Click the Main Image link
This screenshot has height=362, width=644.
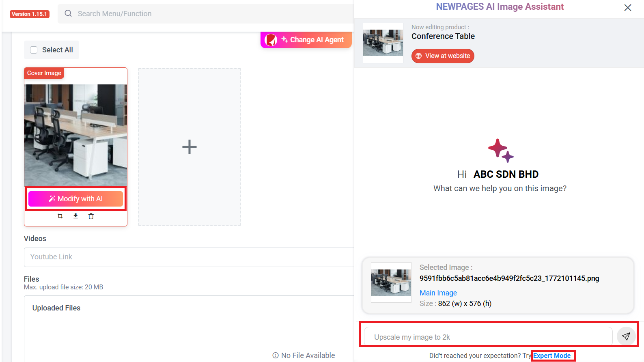tap(438, 293)
